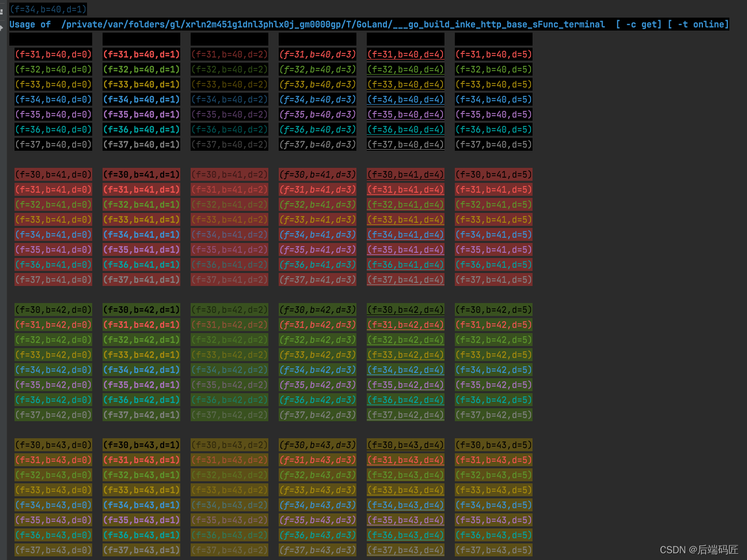Click '(f=30,b=43,d=5)' black on yellow
747x560 pixels.
click(x=494, y=445)
